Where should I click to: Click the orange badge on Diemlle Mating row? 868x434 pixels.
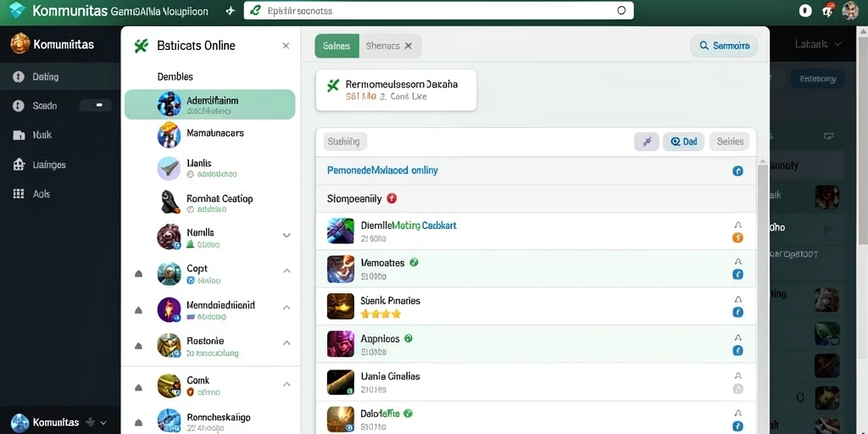[x=737, y=238]
